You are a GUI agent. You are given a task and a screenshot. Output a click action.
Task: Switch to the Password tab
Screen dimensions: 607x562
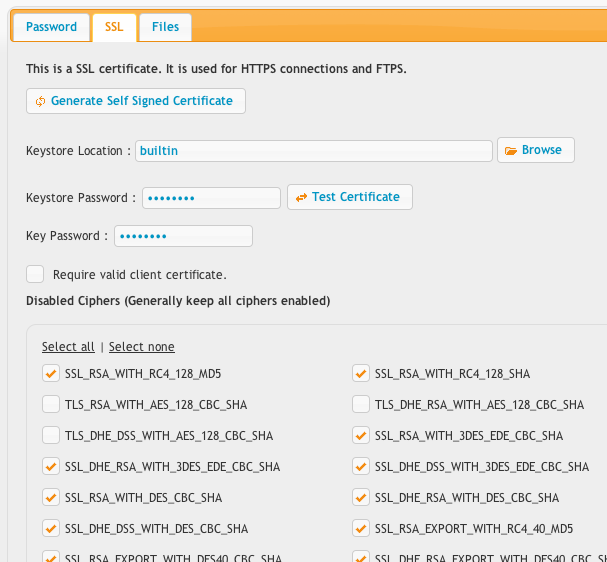51,27
